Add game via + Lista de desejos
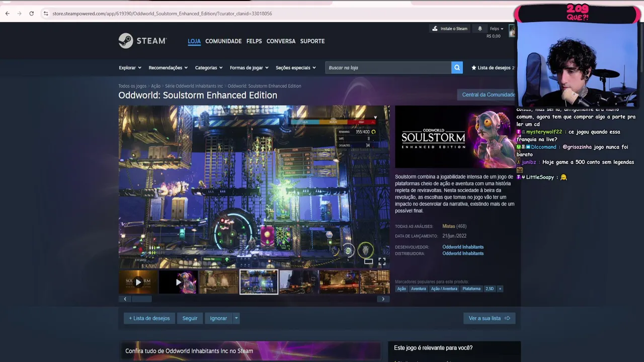644x362 pixels. pyautogui.click(x=149, y=318)
